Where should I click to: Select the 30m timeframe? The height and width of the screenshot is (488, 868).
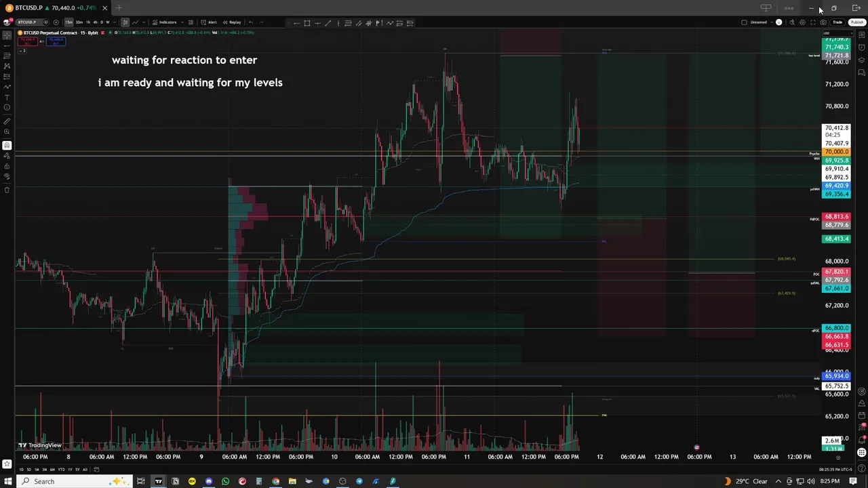tap(79, 22)
